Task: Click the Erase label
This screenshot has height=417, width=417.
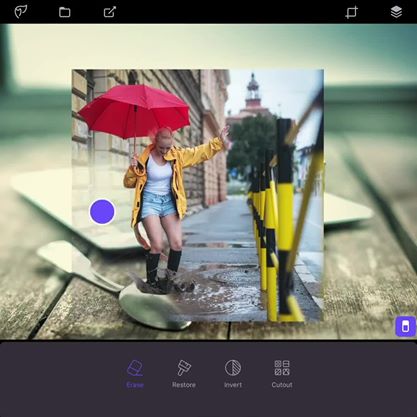Action: pyautogui.click(x=135, y=385)
